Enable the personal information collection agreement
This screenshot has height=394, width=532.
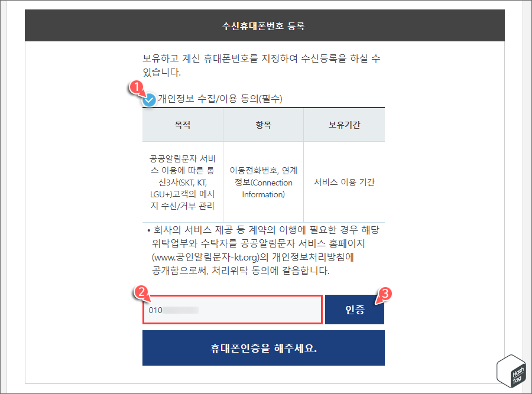pos(148,100)
